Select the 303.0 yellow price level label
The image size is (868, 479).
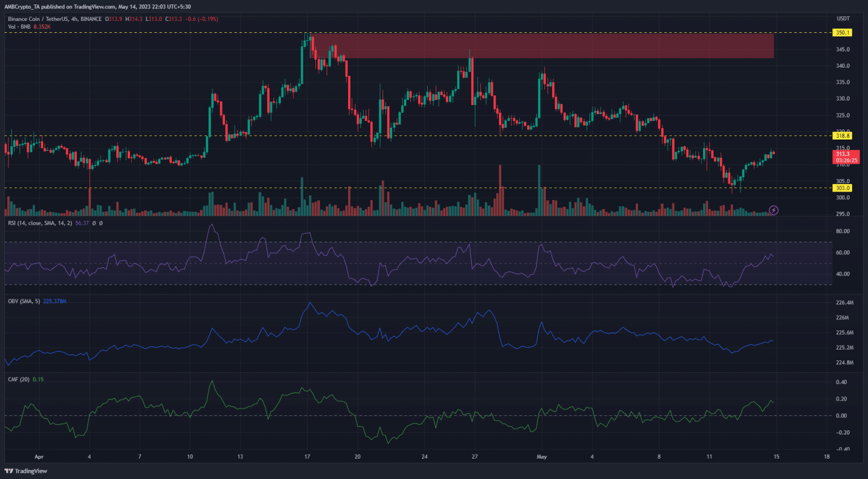(843, 188)
